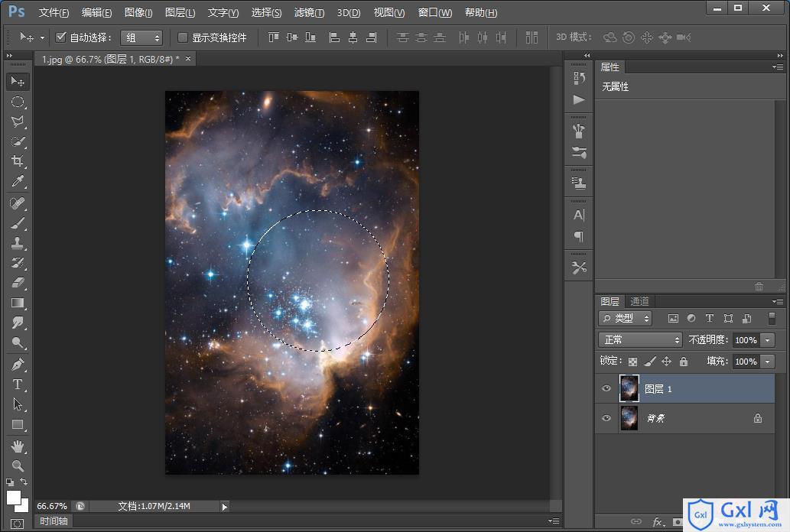Activate the Pen tool
This screenshot has height=532, width=790.
18,365
